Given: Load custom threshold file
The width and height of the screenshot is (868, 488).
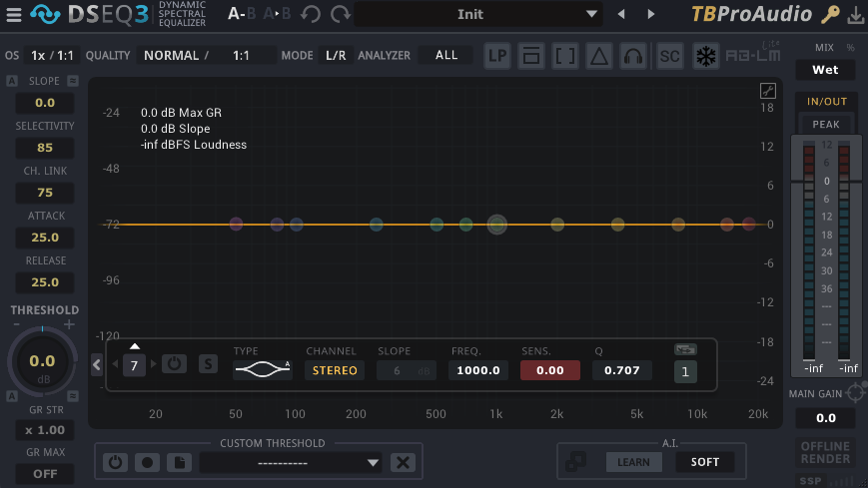Looking at the screenshot, I should click(180, 462).
